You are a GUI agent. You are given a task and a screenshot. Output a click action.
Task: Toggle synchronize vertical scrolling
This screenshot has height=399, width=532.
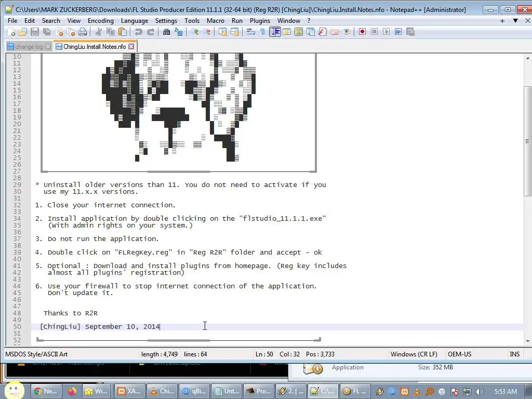(x=222, y=32)
